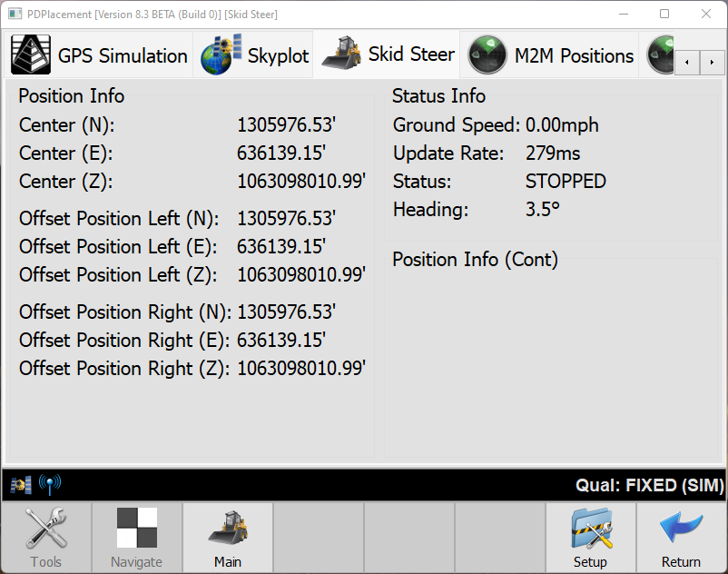This screenshot has width=728, height=574.
Task: Select the Skid Steer tab
Action: 388,54
